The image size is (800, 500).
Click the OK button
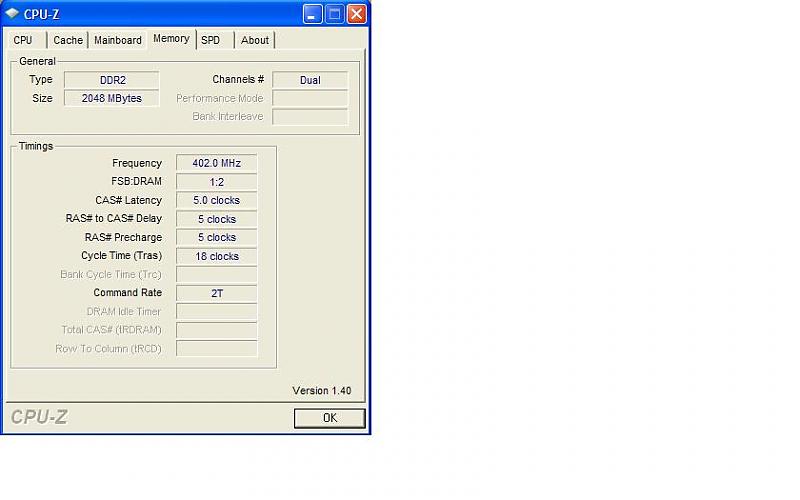tap(330, 418)
